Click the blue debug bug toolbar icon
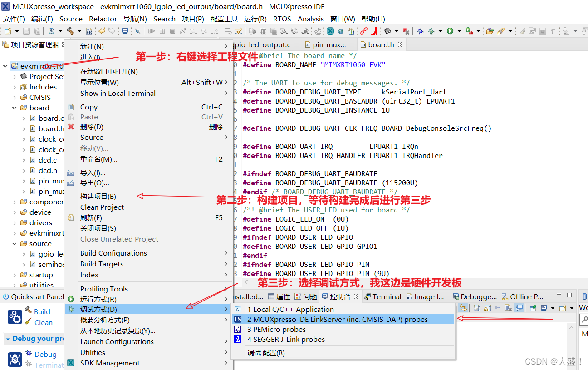 pos(420,31)
